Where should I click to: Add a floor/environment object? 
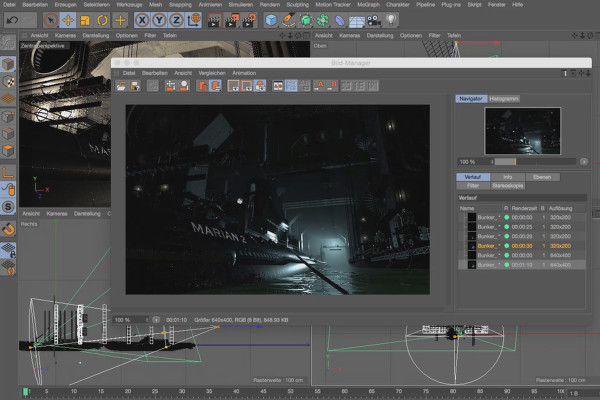coord(357,20)
